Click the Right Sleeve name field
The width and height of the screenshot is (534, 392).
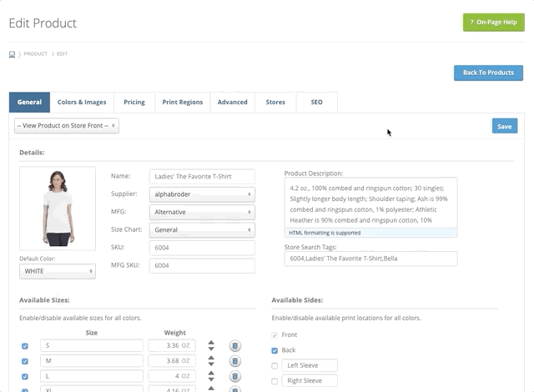[310, 381]
